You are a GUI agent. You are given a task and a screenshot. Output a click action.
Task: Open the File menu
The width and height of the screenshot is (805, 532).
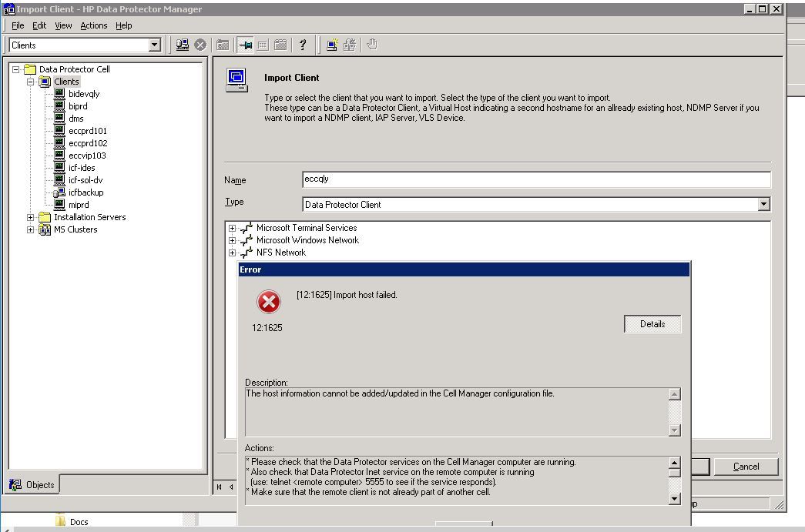point(18,25)
